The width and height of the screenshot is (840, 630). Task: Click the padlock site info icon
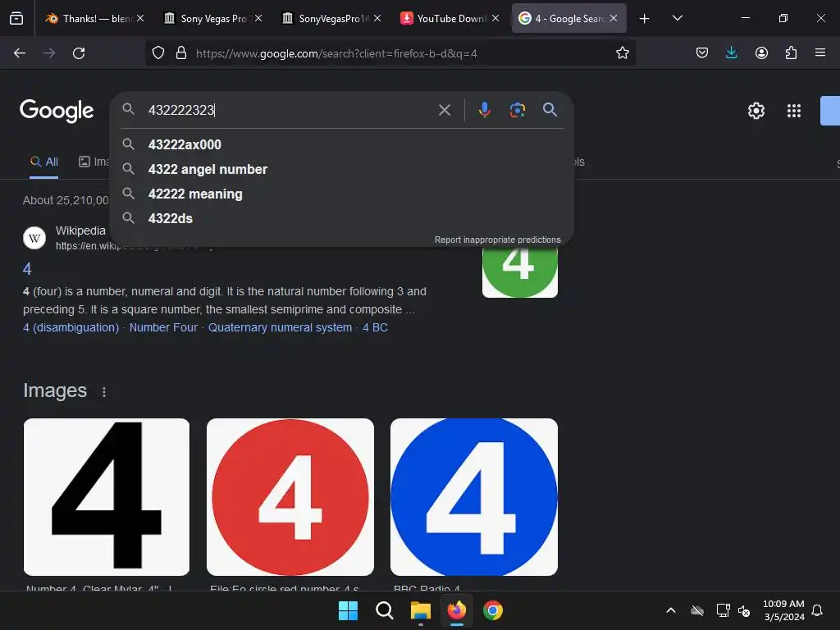(181, 53)
